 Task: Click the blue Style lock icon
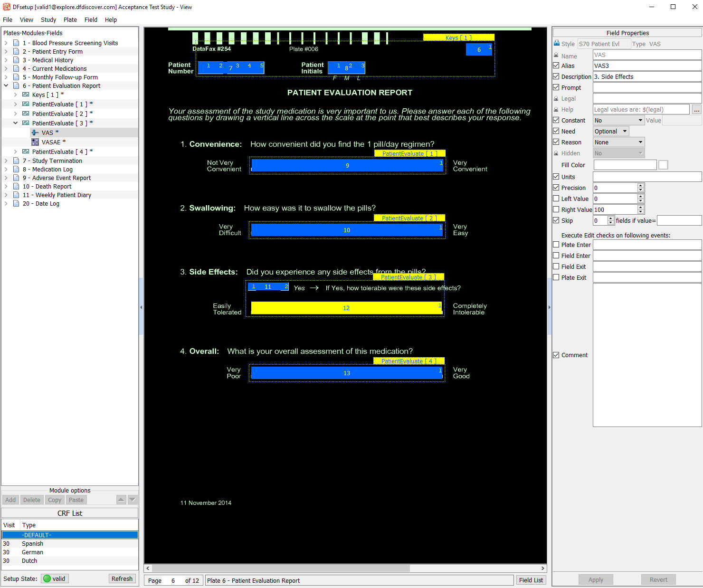[x=557, y=44]
